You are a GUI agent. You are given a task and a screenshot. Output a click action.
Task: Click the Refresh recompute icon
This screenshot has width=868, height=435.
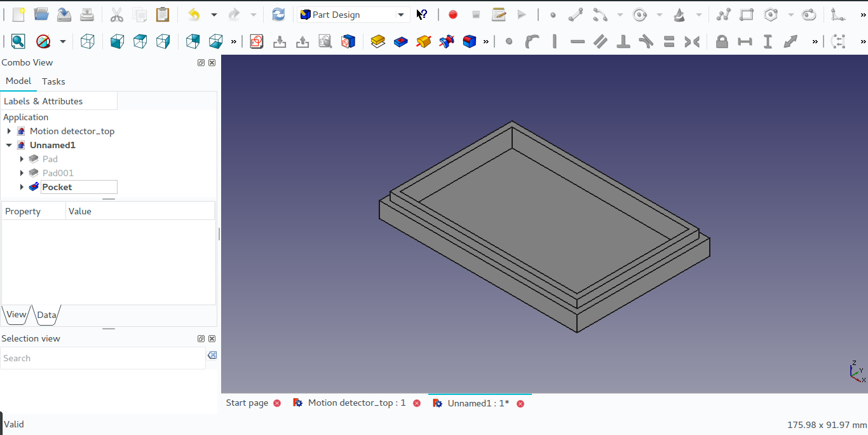[x=278, y=15]
